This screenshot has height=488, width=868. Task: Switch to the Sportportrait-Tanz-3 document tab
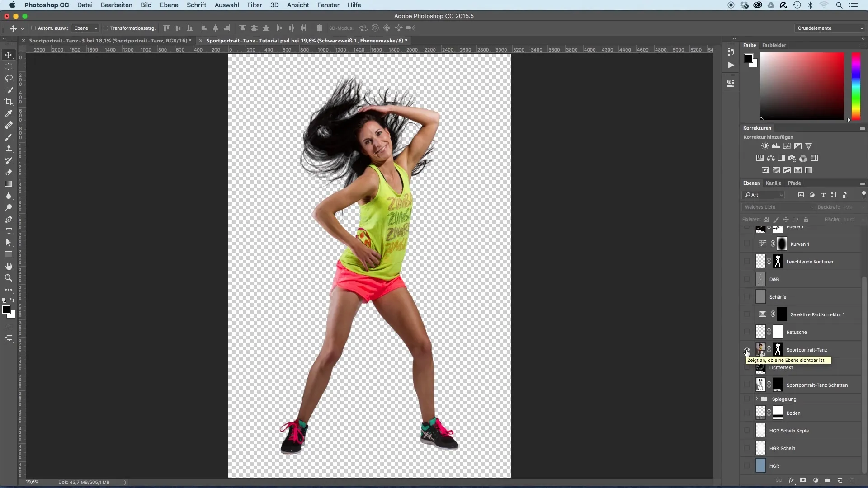coord(110,41)
